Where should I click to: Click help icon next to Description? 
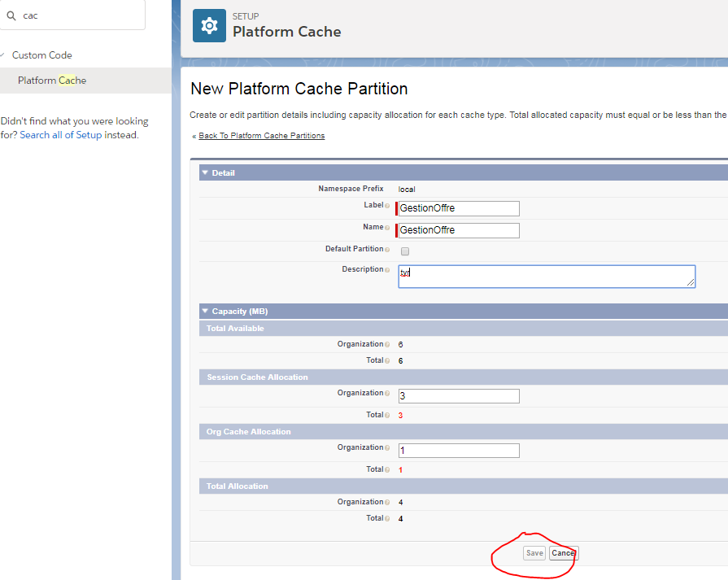click(387, 270)
